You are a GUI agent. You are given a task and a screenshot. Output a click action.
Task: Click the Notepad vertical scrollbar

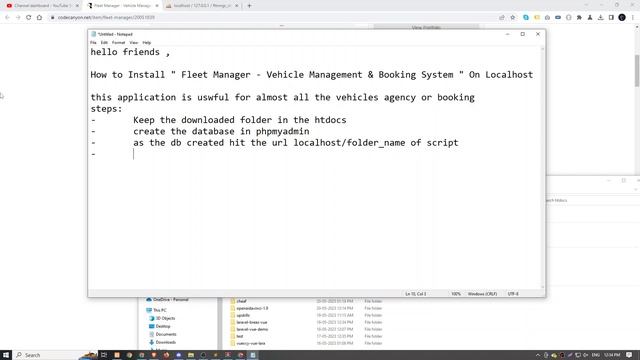tap(542, 168)
